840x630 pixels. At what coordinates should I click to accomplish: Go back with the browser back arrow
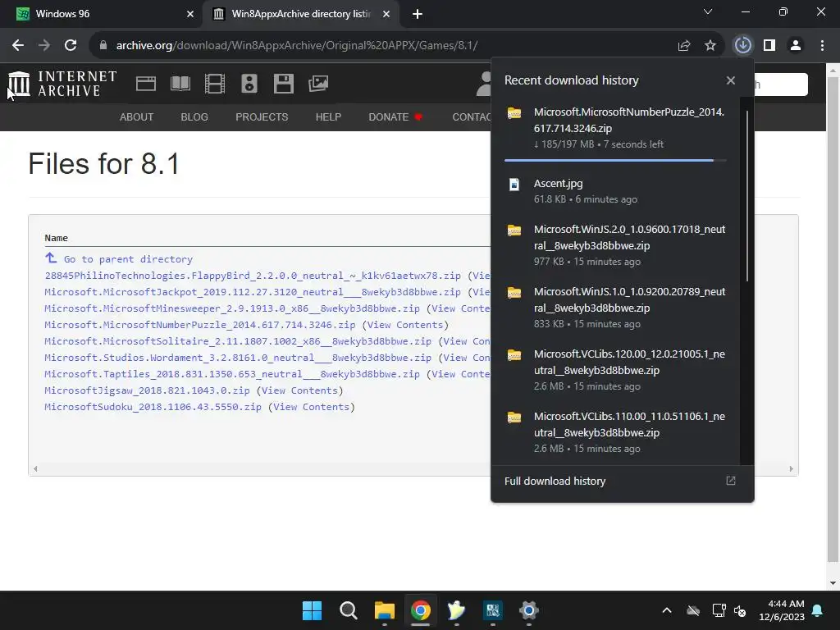click(18, 46)
